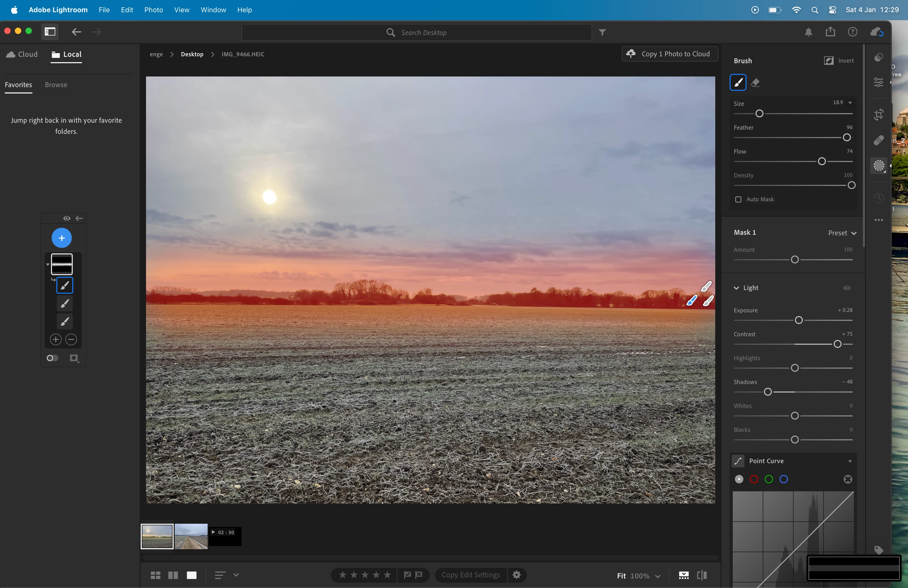Image resolution: width=908 pixels, height=588 pixels.
Task: Open the Crop and Rotate tool
Action: [x=879, y=114]
